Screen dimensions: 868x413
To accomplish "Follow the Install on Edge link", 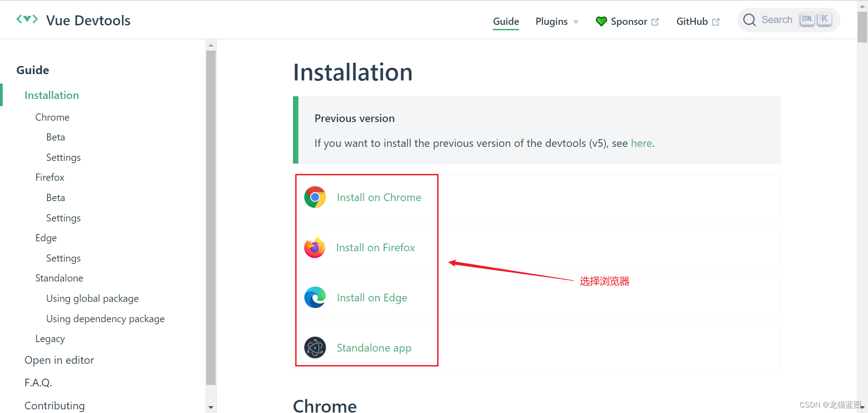I will (x=372, y=298).
